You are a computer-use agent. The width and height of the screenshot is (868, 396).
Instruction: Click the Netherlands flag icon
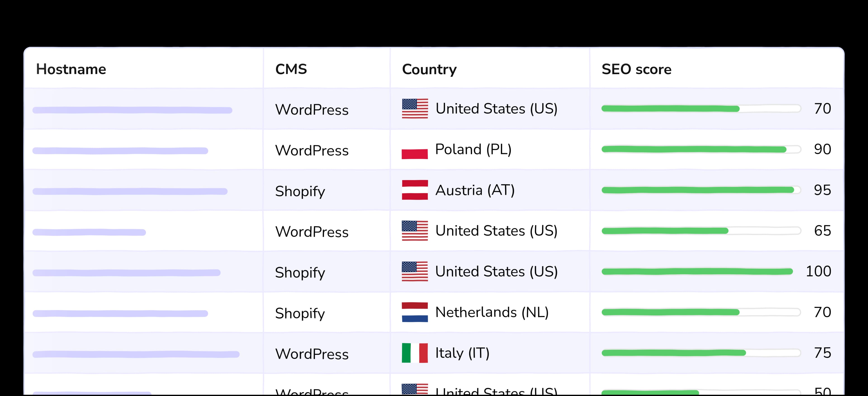pos(414,312)
